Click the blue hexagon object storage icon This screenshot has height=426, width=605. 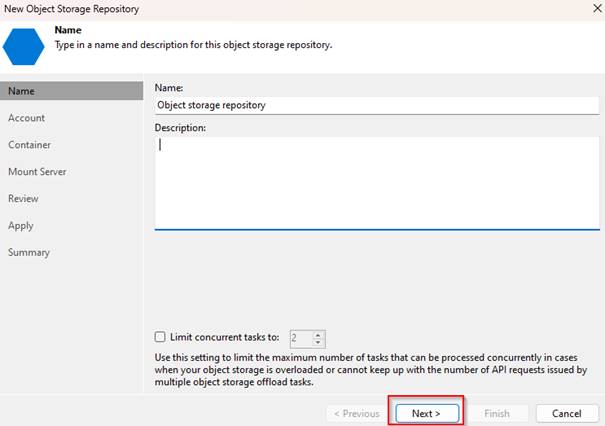(x=24, y=47)
